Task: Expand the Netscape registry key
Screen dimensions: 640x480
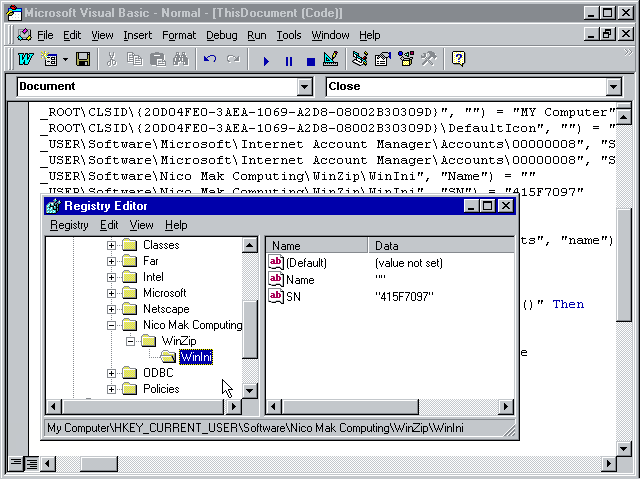Action: (111, 309)
